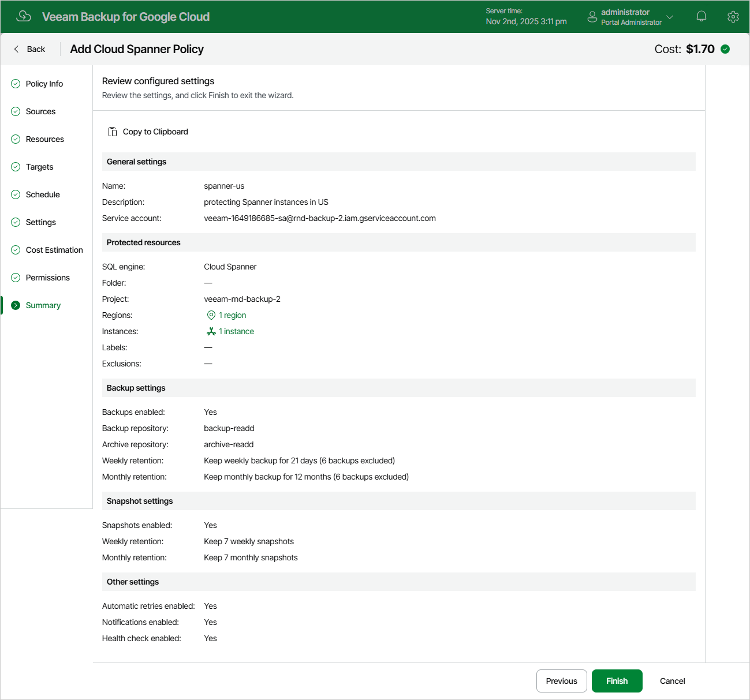
Task: Click the Finish button
Action: (617, 681)
